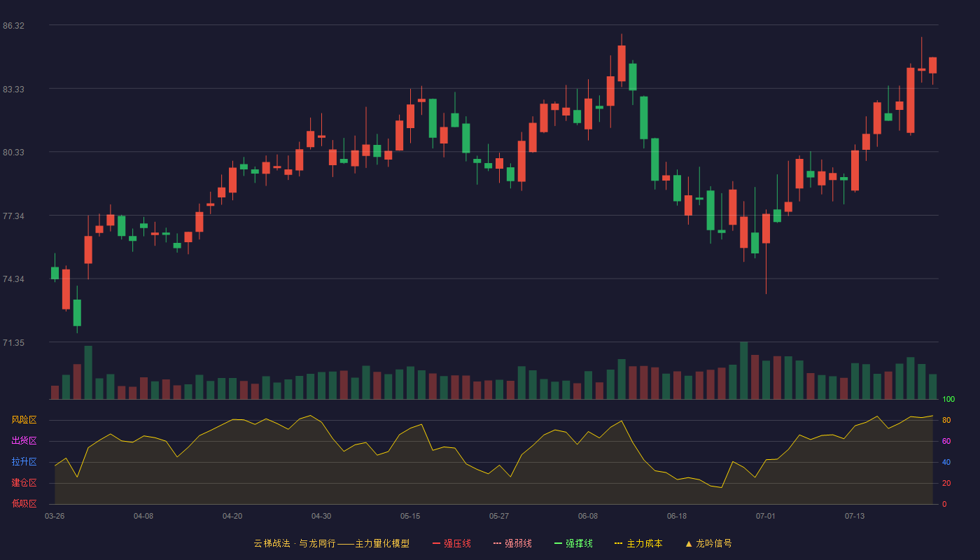
Task: Click the green 强撑线 legend line marker
Action: [x=559, y=543]
